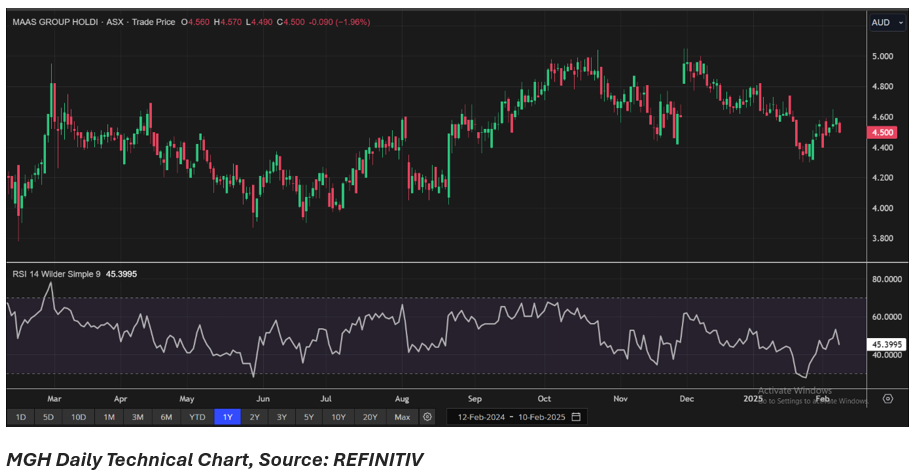This screenshot has height=474, width=913.
Task: Select the 6M time range
Action: coord(167,417)
